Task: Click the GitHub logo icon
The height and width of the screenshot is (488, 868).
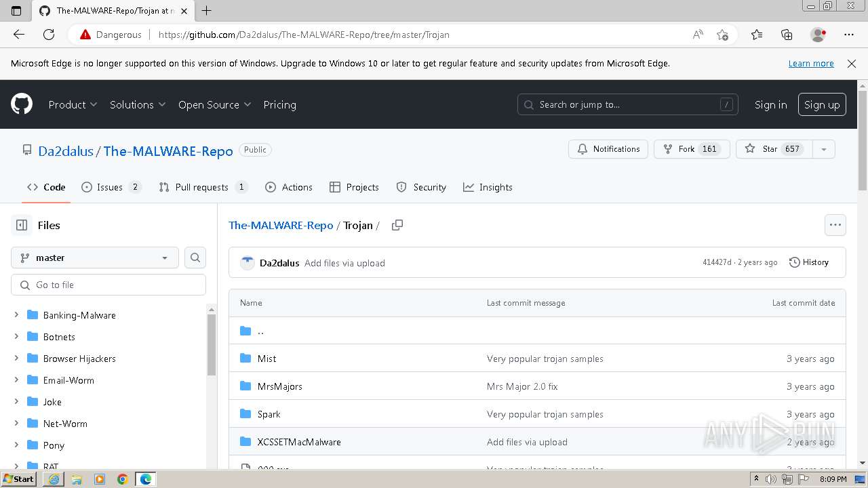Action: tap(22, 104)
